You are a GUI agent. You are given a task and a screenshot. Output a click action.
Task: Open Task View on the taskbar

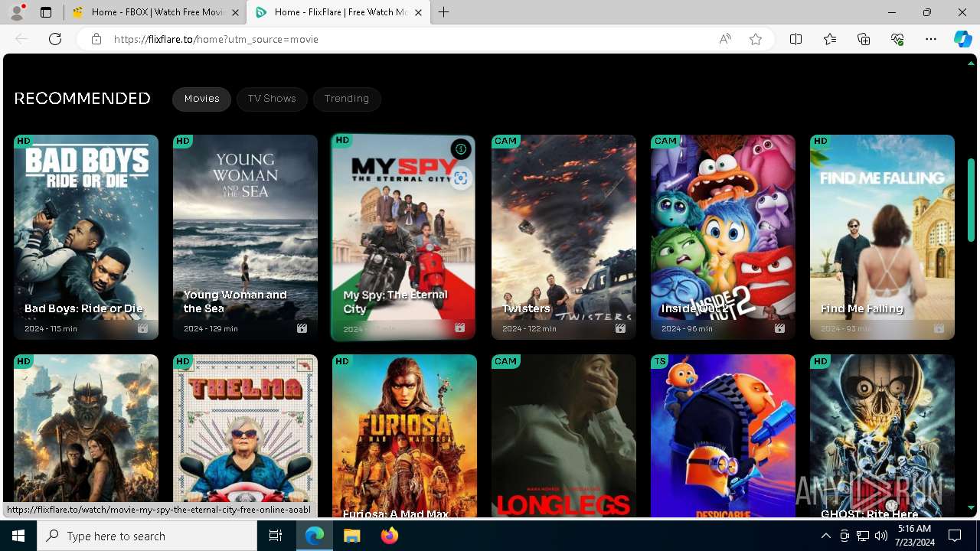(276, 536)
